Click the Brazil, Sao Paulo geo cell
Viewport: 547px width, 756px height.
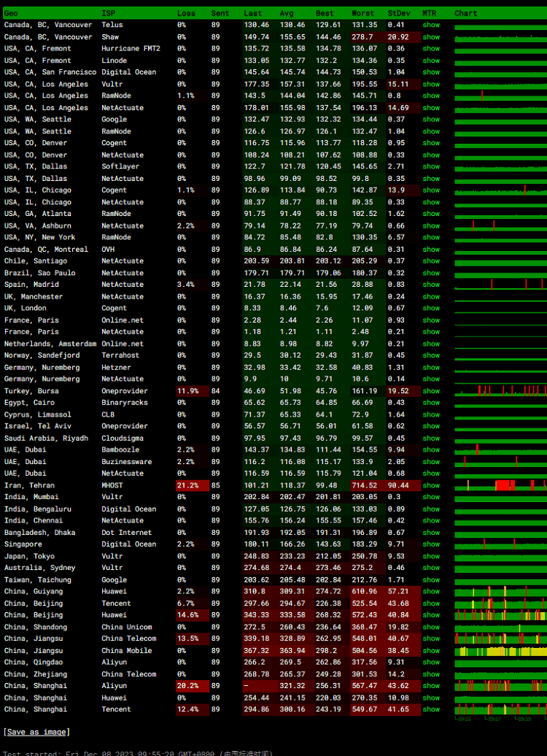click(x=39, y=273)
